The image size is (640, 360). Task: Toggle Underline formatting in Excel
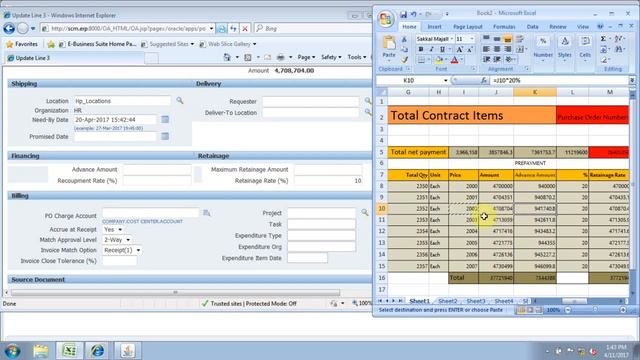click(x=442, y=49)
